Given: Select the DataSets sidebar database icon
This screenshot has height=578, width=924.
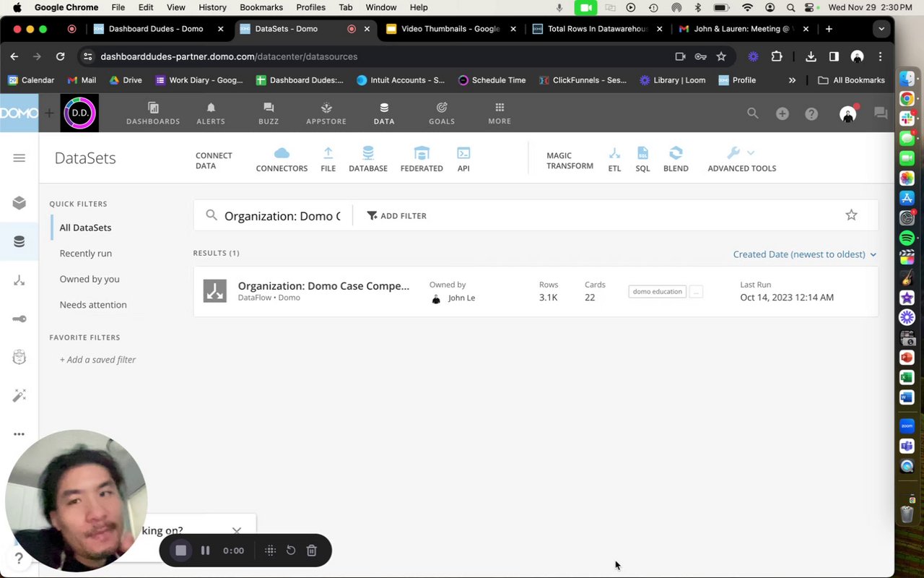Looking at the screenshot, I should pyautogui.click(x=19, y=241).
